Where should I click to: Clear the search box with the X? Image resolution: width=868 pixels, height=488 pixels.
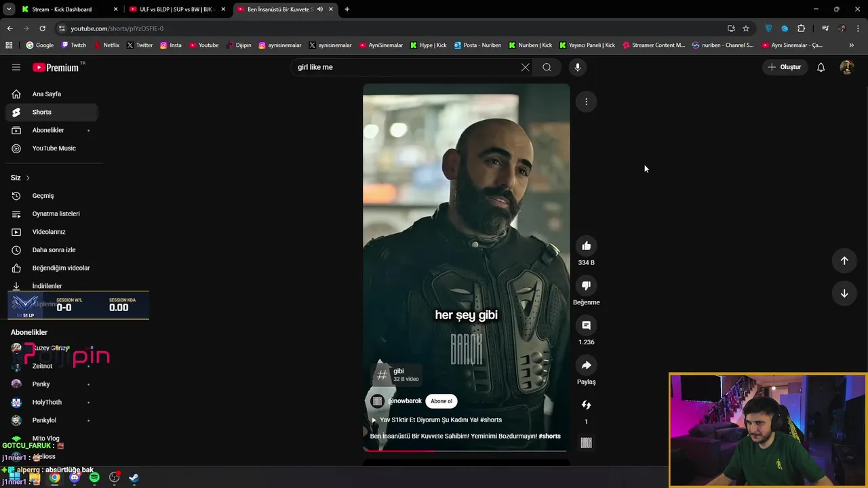pyautogui.click(x=525, y=67)
